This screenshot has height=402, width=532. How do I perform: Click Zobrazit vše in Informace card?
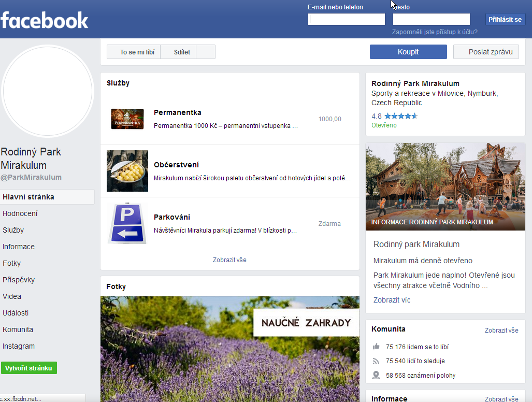(x=501, y=399)
